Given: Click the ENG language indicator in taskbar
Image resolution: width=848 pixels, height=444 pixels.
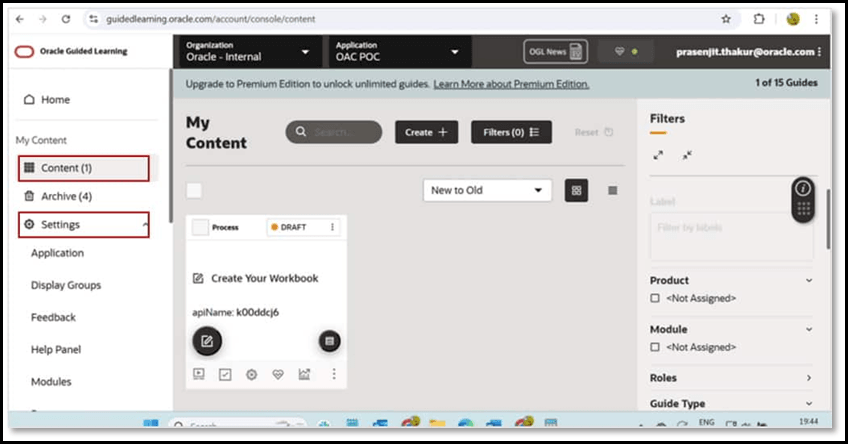Looking at the screenshot, I should tap(706, 422).
